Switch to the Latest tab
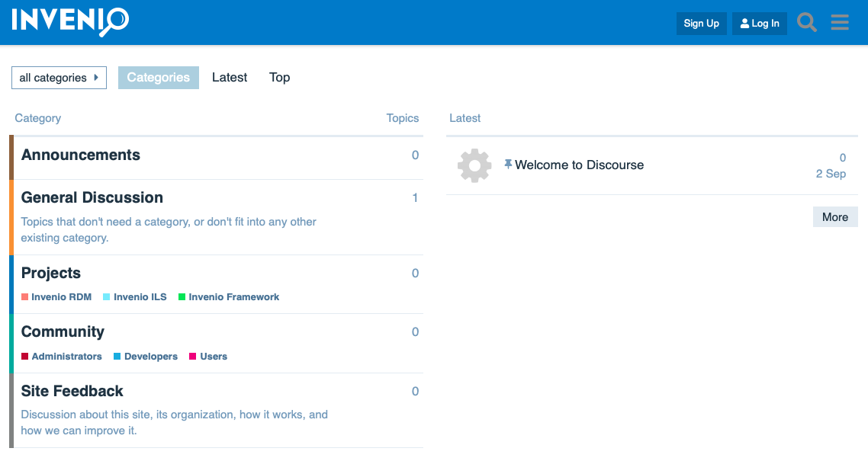Image resolution: width=868 pixels, height=461 pixels. 230,78
